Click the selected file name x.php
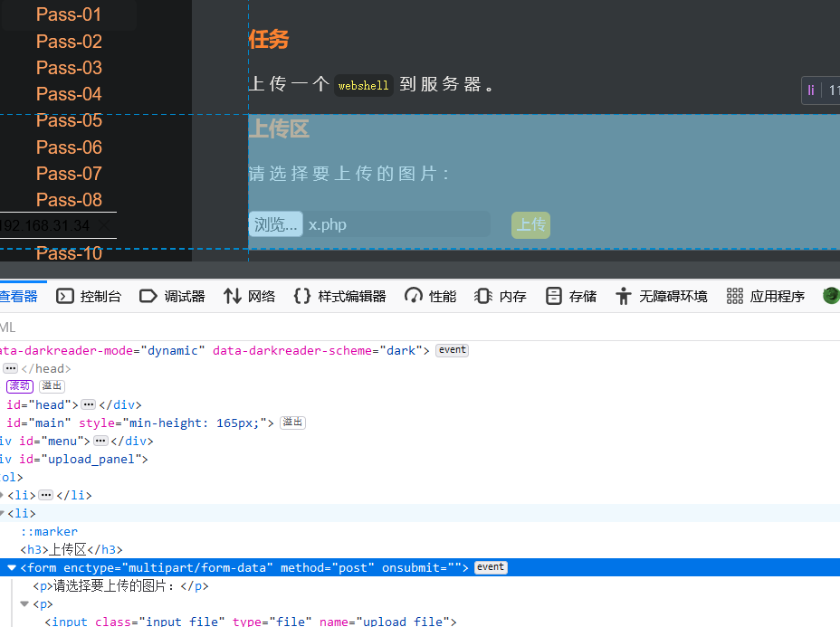Viewport: 840px width, 627px height. 328,224
